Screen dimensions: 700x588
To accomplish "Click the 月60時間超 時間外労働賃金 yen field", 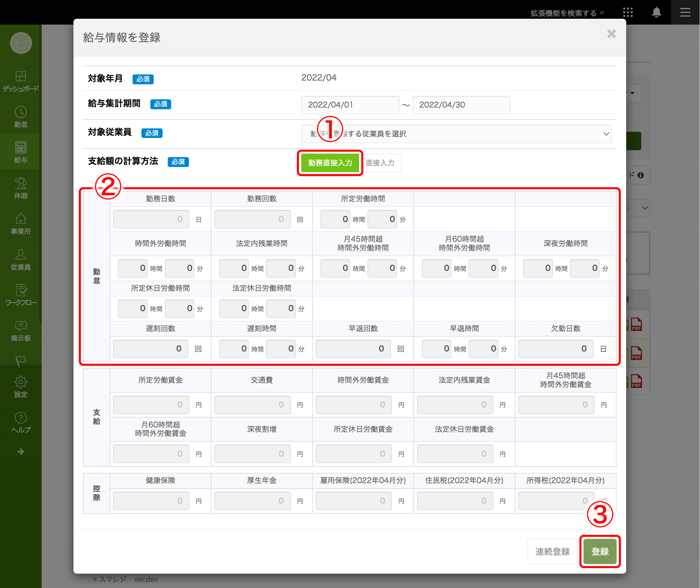I will tap(151, 454).
